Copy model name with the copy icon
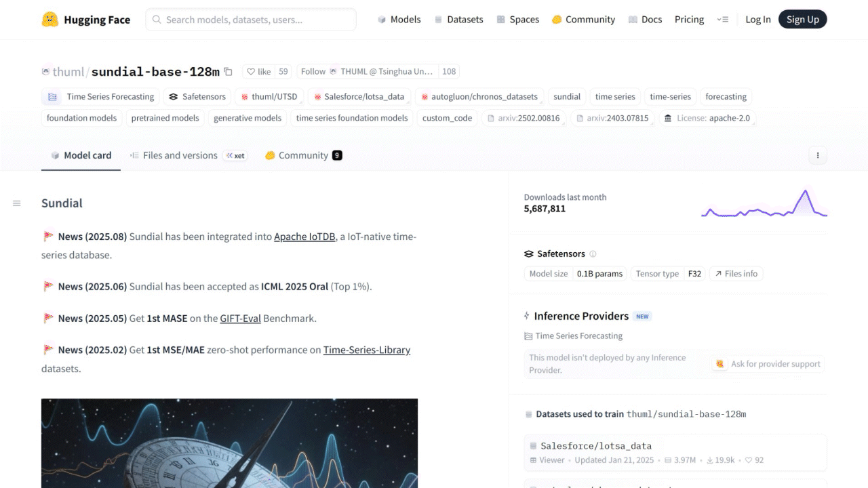This screenshot has width=868, height=488. pos(228,72)
